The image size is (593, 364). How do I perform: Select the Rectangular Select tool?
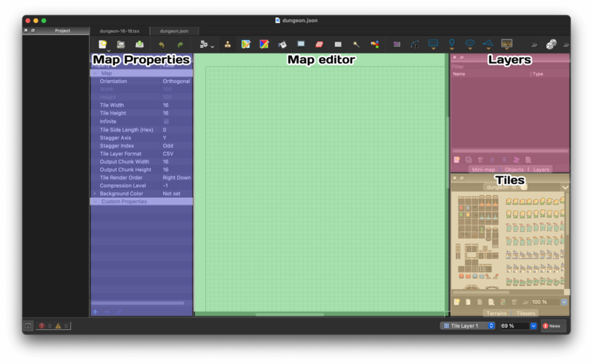[x=338, y=44]
